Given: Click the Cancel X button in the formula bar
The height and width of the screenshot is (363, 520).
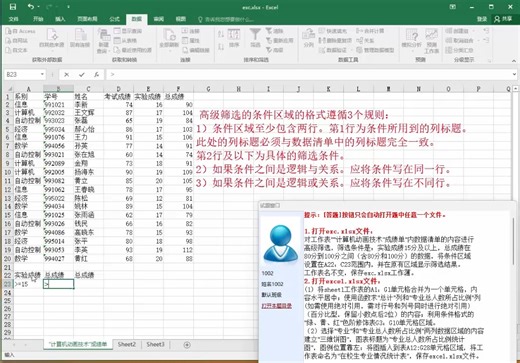Looking at the screenshot, I should [66, 74].
